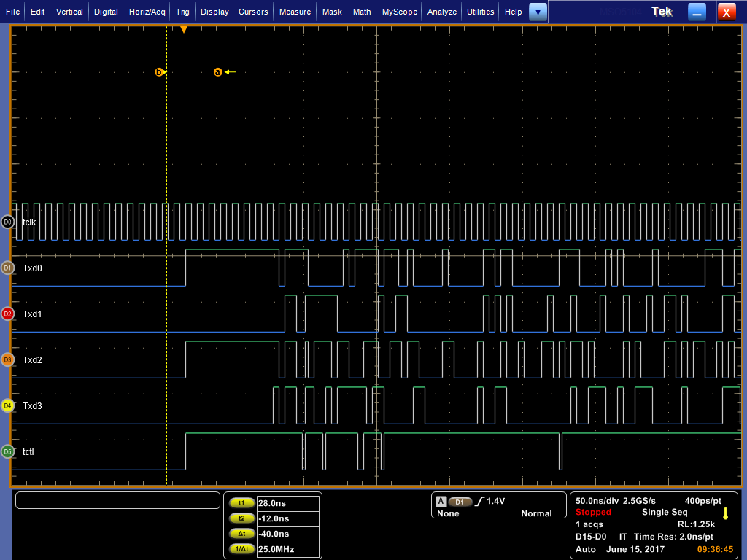Click the yellow thermometer status icon
Screen dimensions: 747x560
click(725, 513)
